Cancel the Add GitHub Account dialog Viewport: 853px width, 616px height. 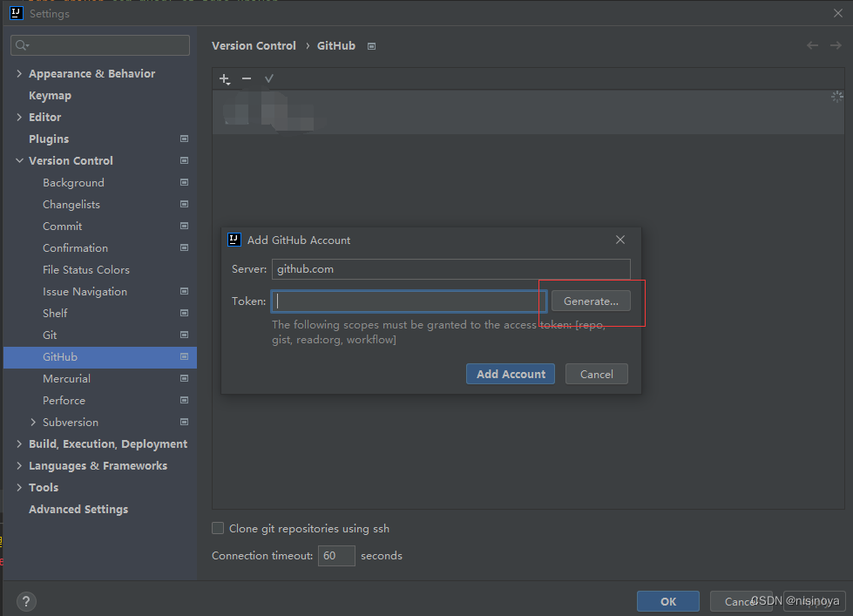596,374
